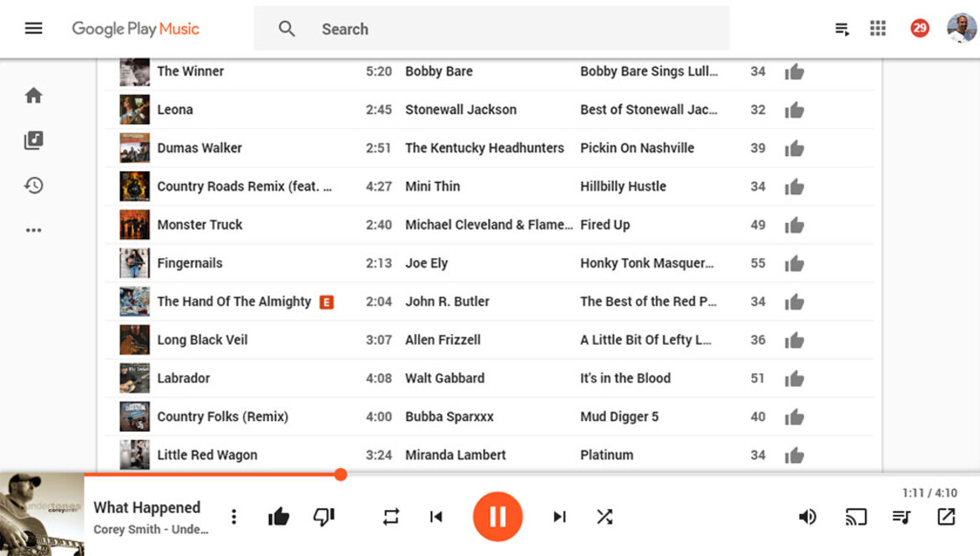This screenshot has height=556, width=980.
Task: Open the queue icon in top bar
Action: [x=842, y=29]
